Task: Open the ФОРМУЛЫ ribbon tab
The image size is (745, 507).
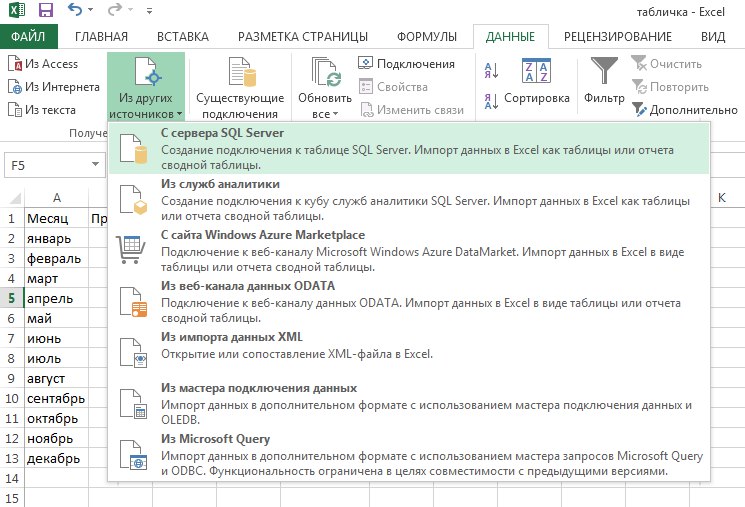Action: (x=427, y=37)
